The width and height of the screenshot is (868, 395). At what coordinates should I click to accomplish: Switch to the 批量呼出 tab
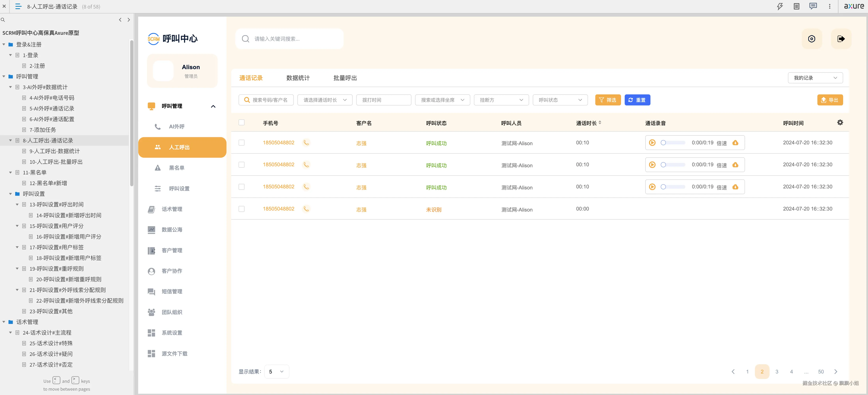click(x=345, y=78)
